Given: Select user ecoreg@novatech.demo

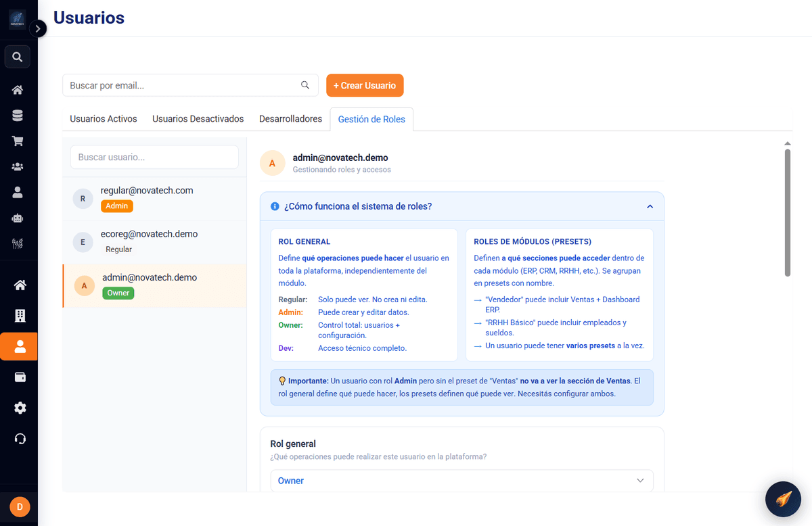Looking at the screenshot, I should tap(154, 242).
